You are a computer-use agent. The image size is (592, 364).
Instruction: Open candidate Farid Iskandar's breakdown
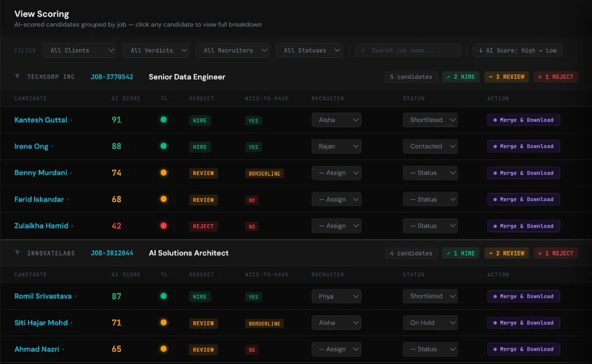[x=39, y=199]
